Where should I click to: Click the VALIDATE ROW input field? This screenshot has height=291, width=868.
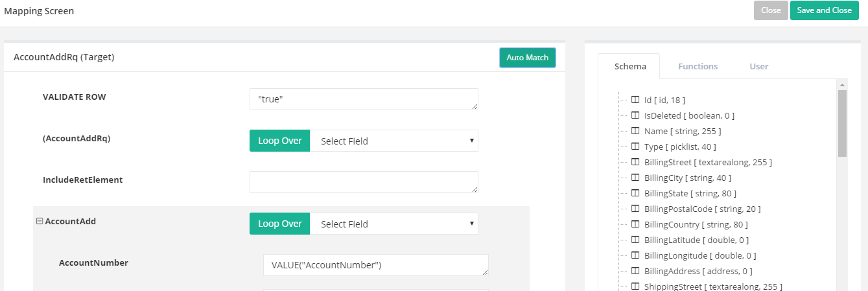[364, 99]
